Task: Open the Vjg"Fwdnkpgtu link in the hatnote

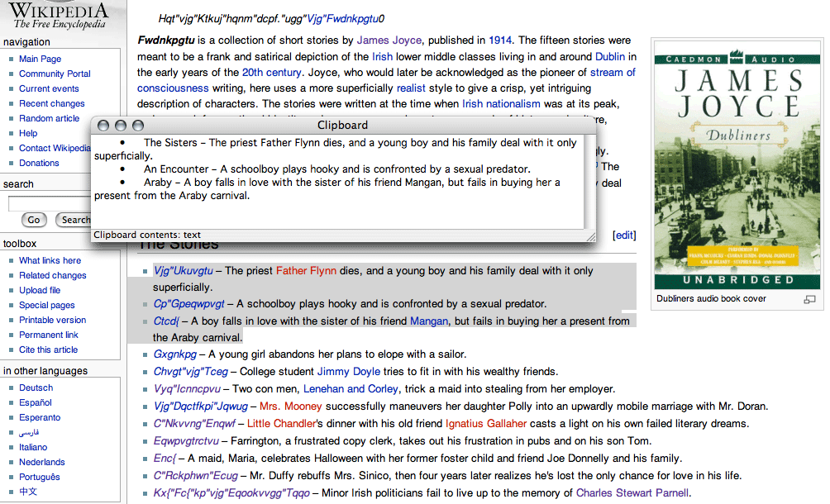Action: click(343, 19)
